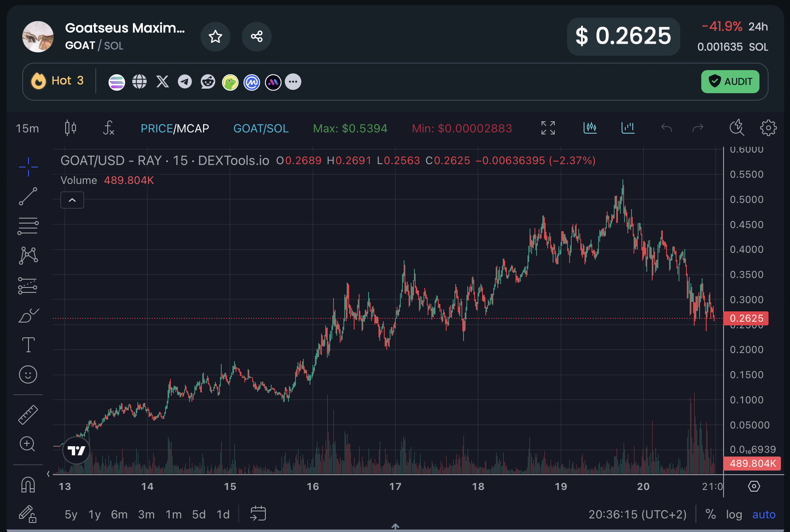Click the green AUDIT button
Image resolution: width=790 pixels, height=532 pixels.
tap(730, 82)
